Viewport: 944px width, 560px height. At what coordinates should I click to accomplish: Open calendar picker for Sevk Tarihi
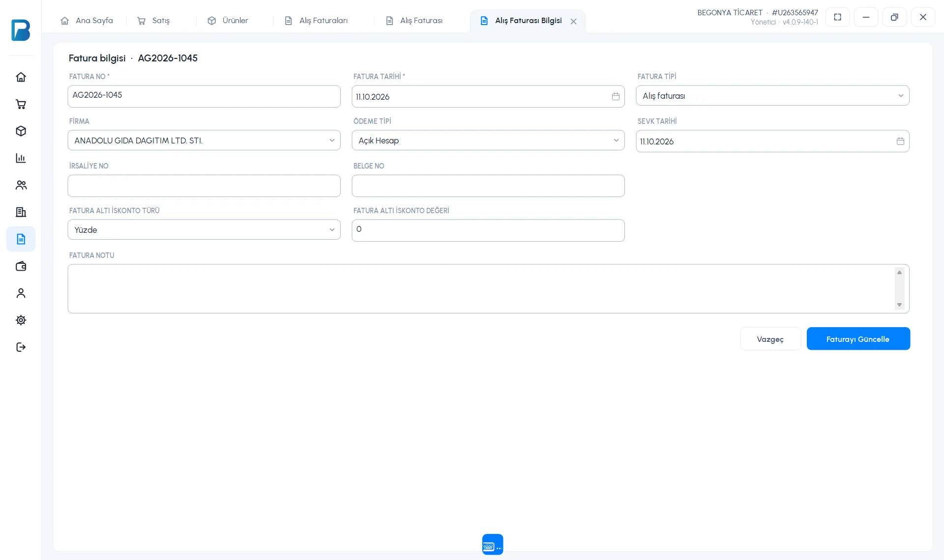(x=900, y=141)
